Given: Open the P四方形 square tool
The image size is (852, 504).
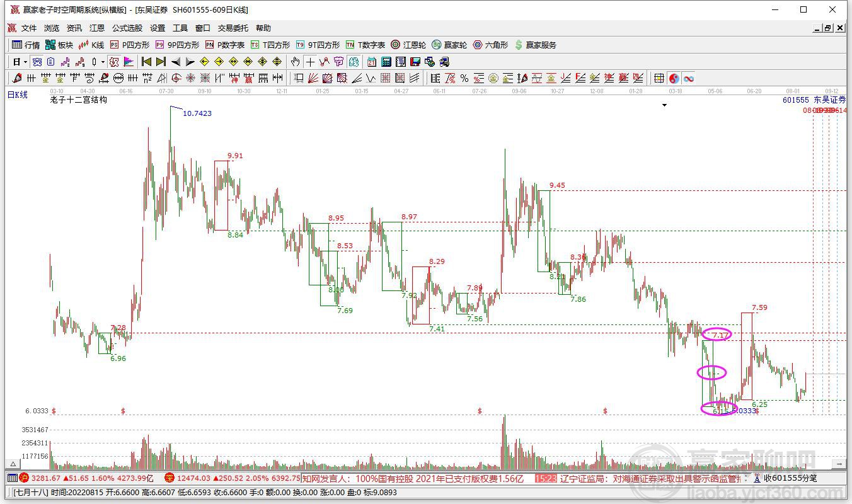Looking at the screenshot, I should pos(129,45).
